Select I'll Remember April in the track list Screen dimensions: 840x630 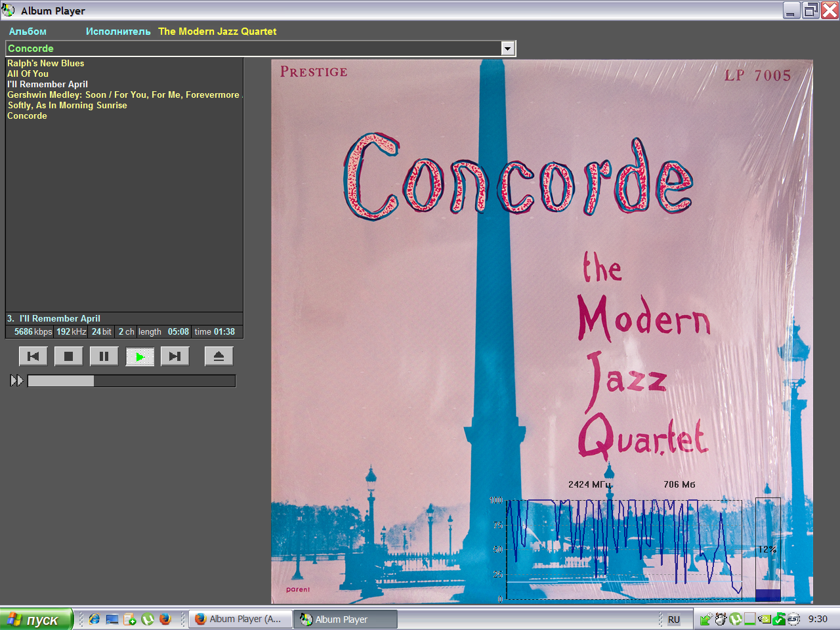pyautogui.click(x=47, y=84)
